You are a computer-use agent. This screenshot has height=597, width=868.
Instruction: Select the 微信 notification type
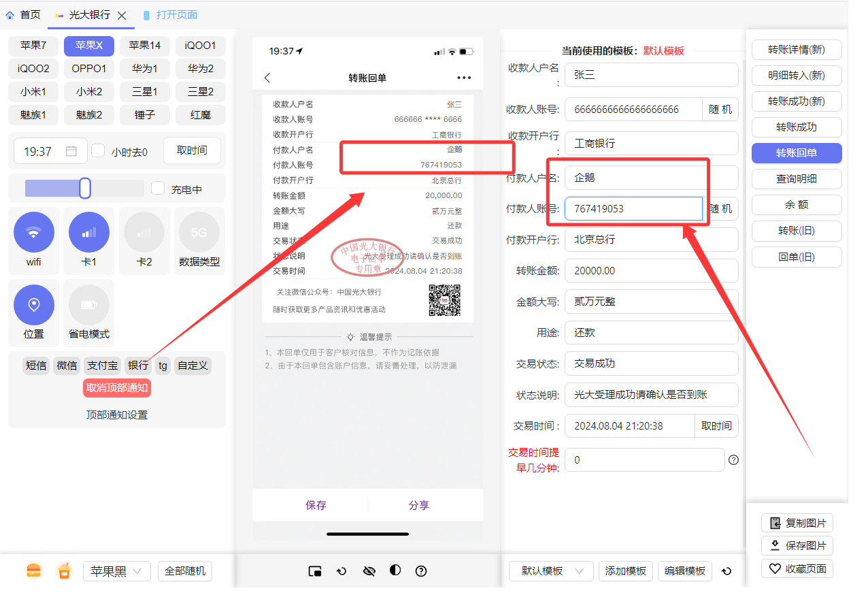pos(67,366)
